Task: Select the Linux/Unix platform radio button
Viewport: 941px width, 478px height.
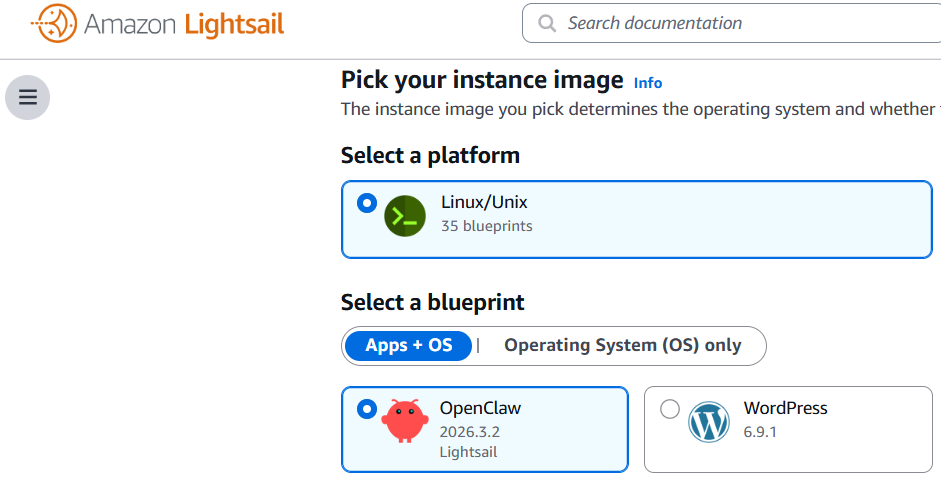Action: (x=367, y=203)
